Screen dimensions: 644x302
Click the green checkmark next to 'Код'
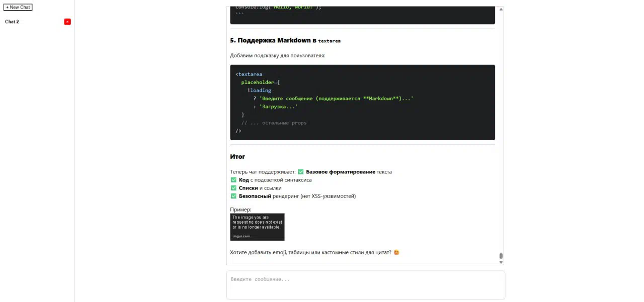233,180
